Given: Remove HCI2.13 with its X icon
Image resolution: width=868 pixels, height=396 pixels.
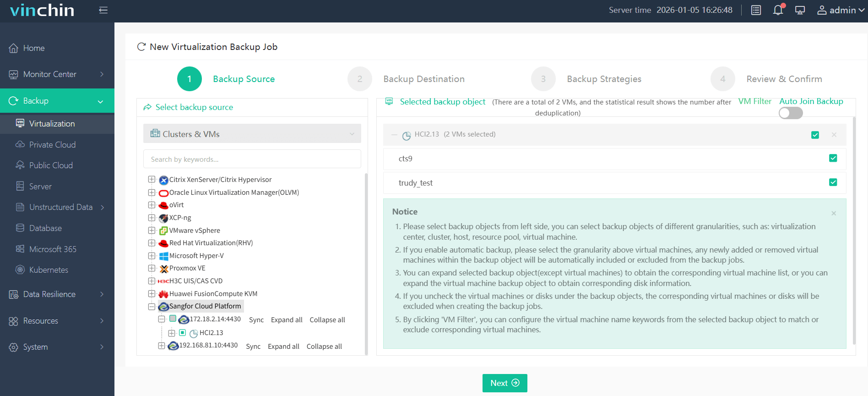Looking at the screenshot, I should 834,135.
